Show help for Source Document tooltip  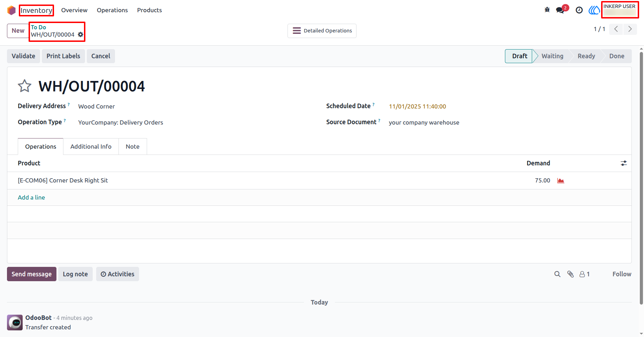pyautogui.click(x=379, y=120)
